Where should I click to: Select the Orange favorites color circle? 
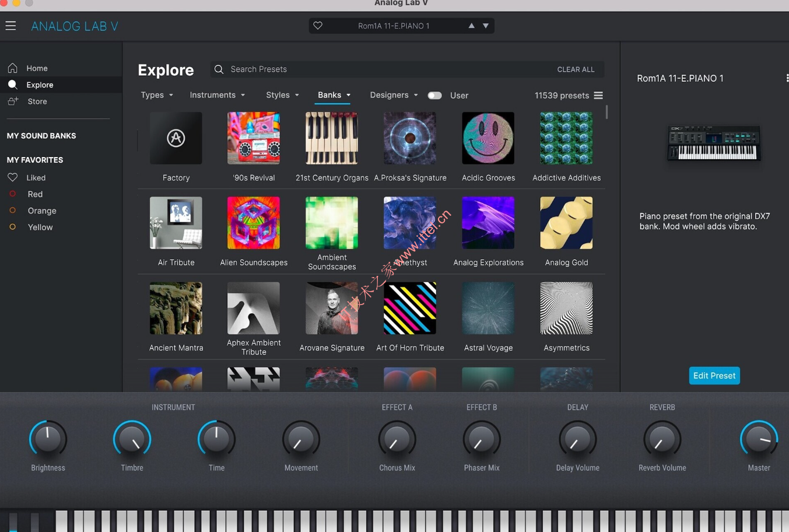(12, 211)
